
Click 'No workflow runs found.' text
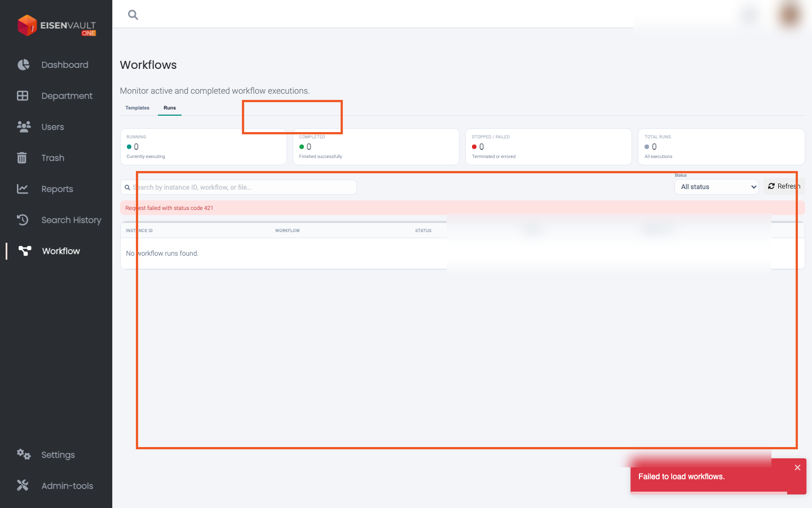coord(162,253)
